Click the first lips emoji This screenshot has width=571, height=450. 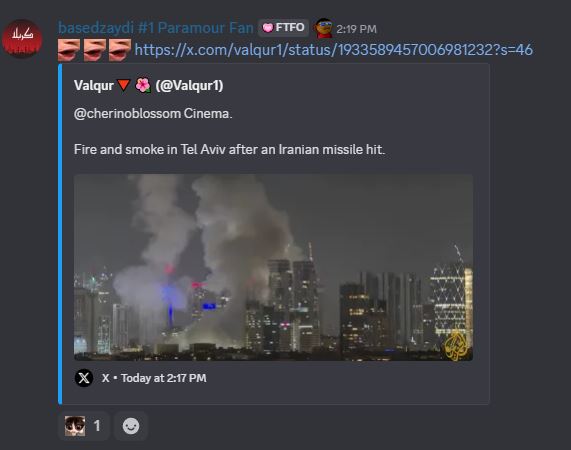pyautogui.click(x=69, y=50)
